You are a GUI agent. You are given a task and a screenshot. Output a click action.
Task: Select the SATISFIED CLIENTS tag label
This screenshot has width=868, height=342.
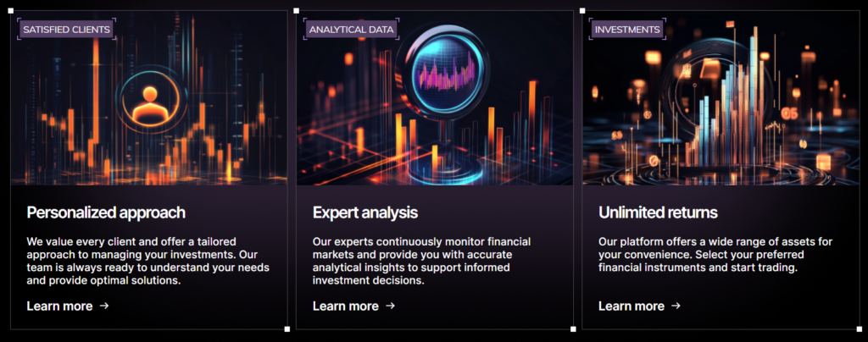(x=66, y=30)
